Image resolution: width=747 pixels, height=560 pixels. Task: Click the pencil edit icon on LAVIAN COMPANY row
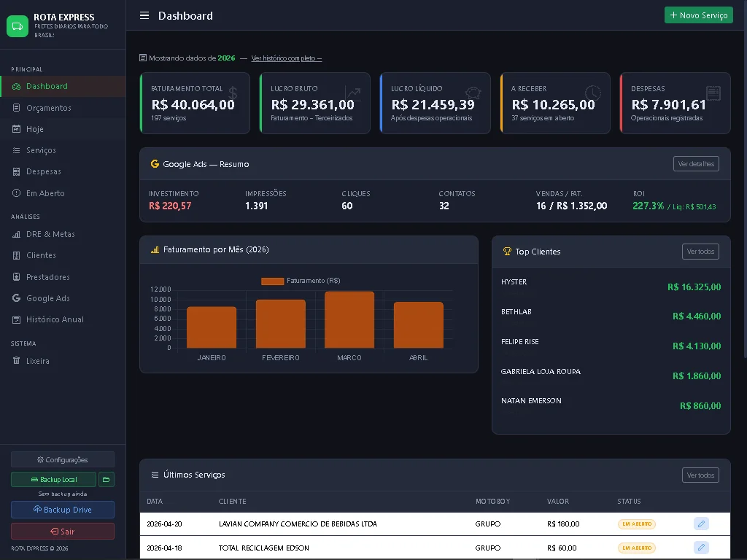click(700, 524)
